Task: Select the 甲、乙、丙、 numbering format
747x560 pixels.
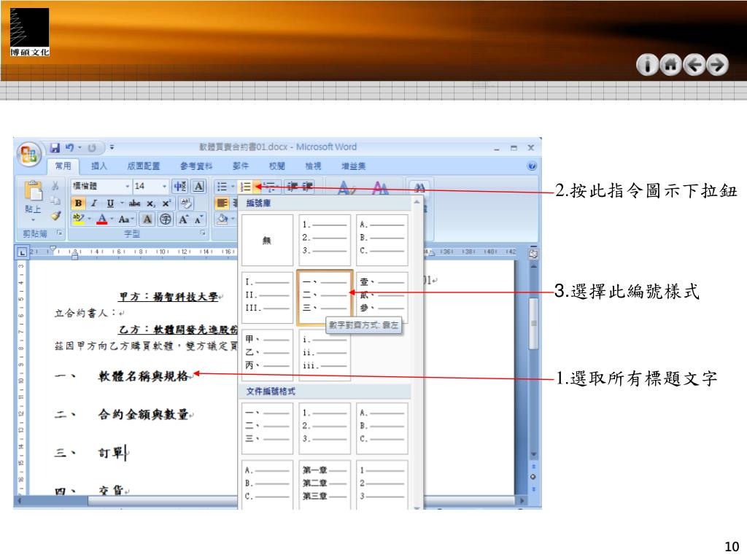Action: (x=267, y=355)
